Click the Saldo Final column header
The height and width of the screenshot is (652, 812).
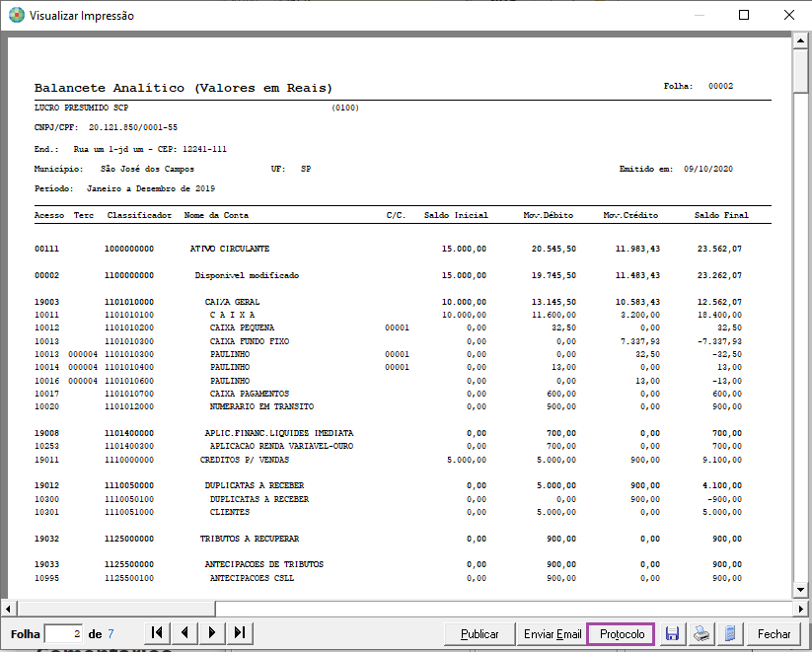(x=721, y=215)
